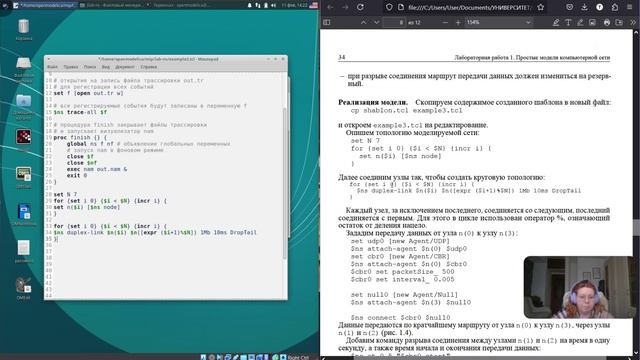Bookmark this page with star icon
640x360 pixels.
click(540, 7)
